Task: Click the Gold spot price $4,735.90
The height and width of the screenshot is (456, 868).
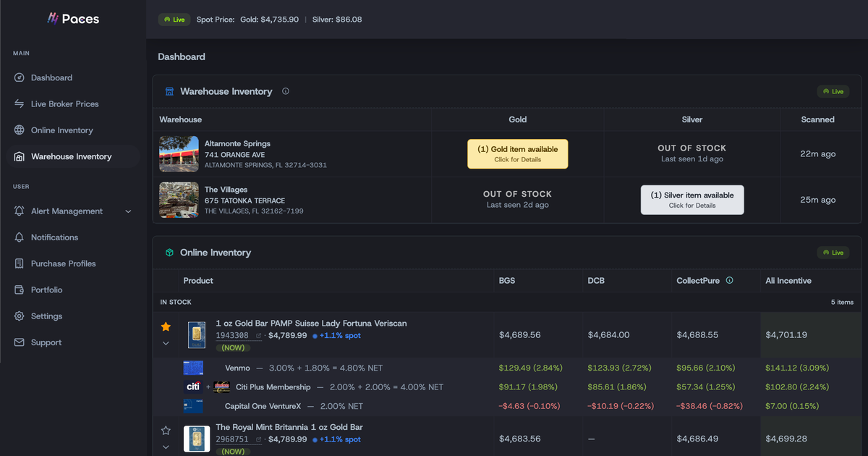Action: 270,20
